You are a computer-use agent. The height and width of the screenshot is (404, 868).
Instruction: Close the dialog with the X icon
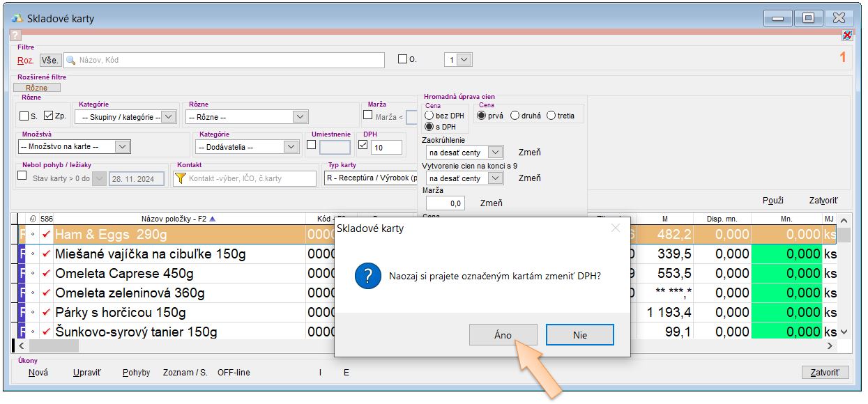point(615,228)
